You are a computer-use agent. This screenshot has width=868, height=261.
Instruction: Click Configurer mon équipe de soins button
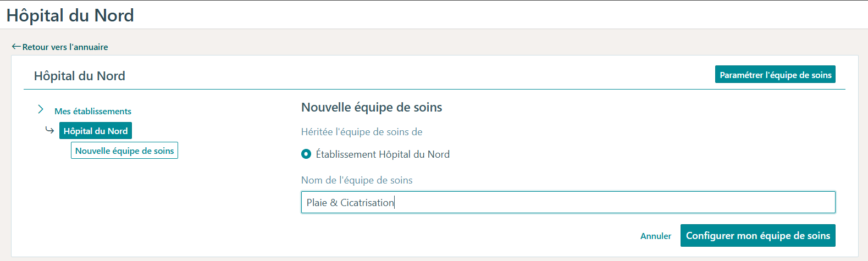(758, 236)
